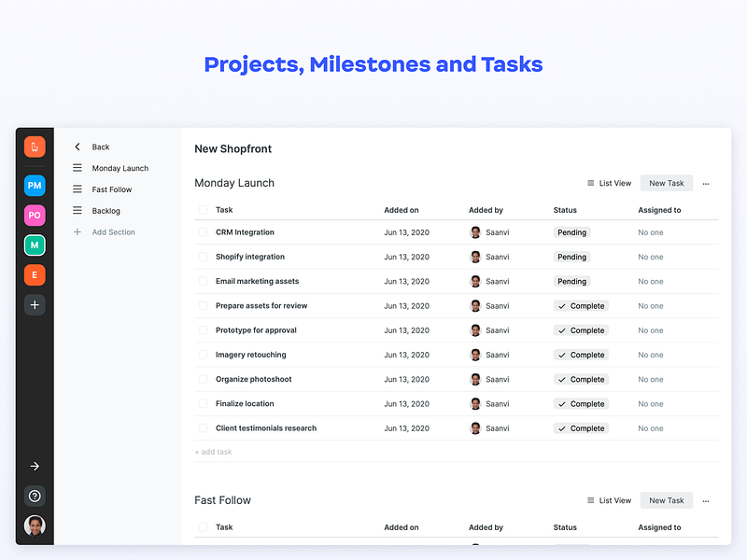Click add task link below table
The image size is (747, 560).
pos(214,452)
